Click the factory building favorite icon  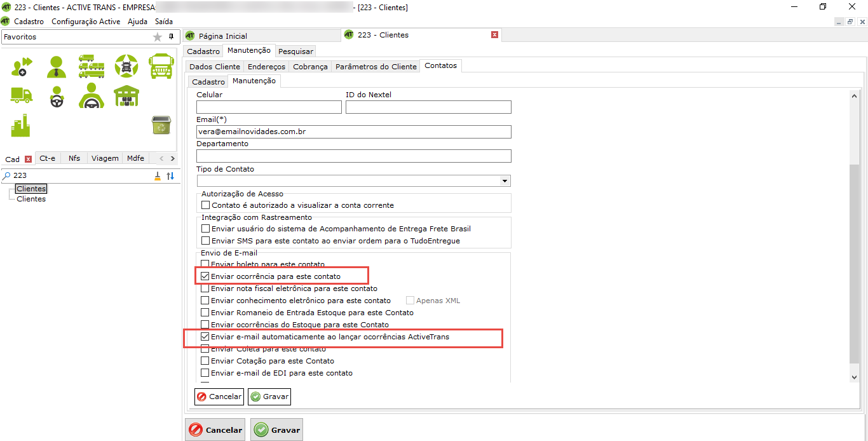[21, 125]
